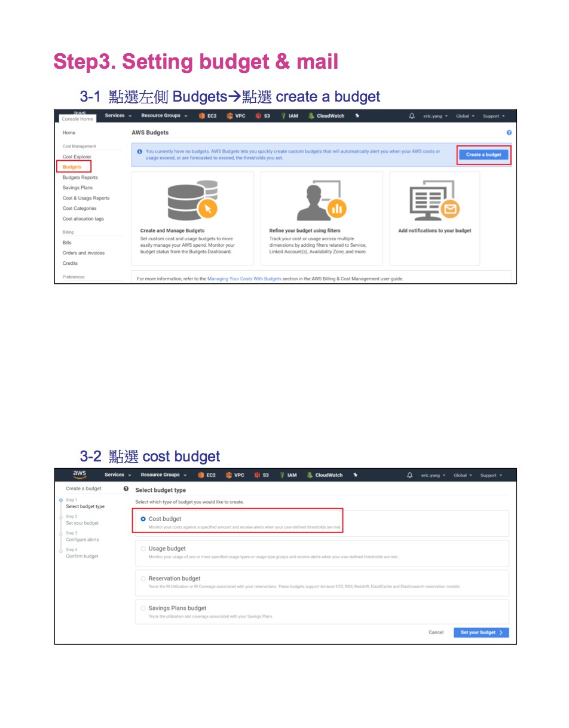Click the Create a budget button

pyautogui.click(x=484, y=155)
